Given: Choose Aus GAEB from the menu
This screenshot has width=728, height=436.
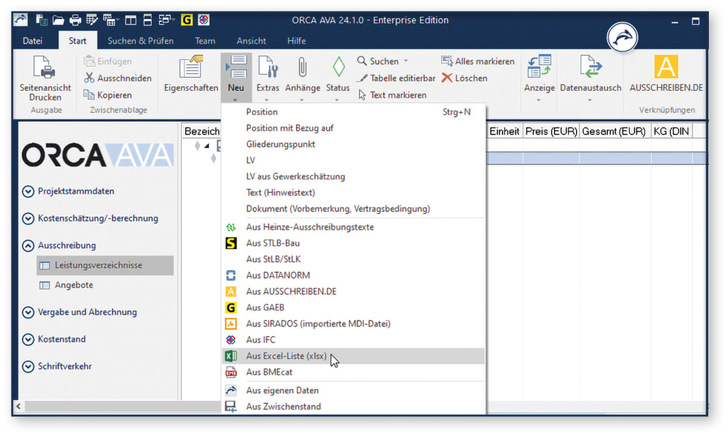Looking at the screenshot, I should [264, 307].
